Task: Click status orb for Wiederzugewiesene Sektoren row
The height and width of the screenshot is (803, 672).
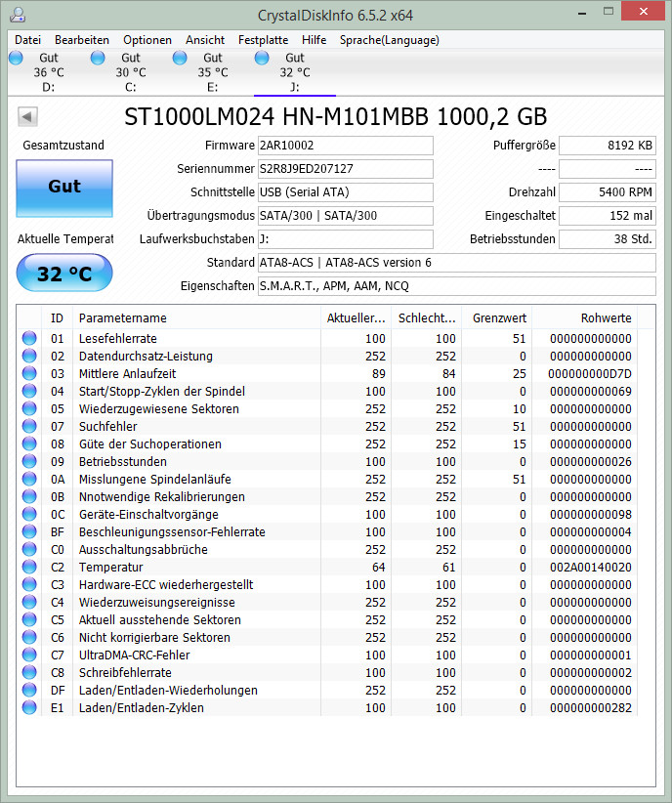Action: click(29, 408)
